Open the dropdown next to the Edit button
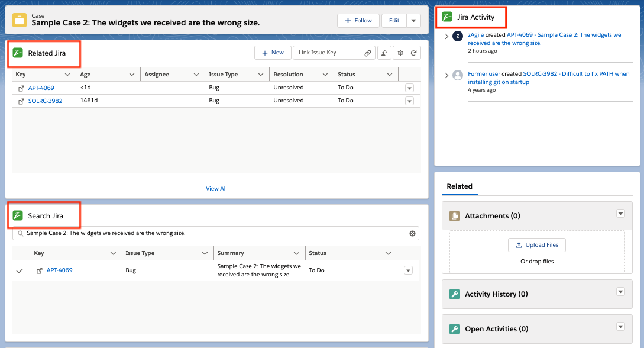The height and width of the screenshot is (348, 644). click(413, 21)
